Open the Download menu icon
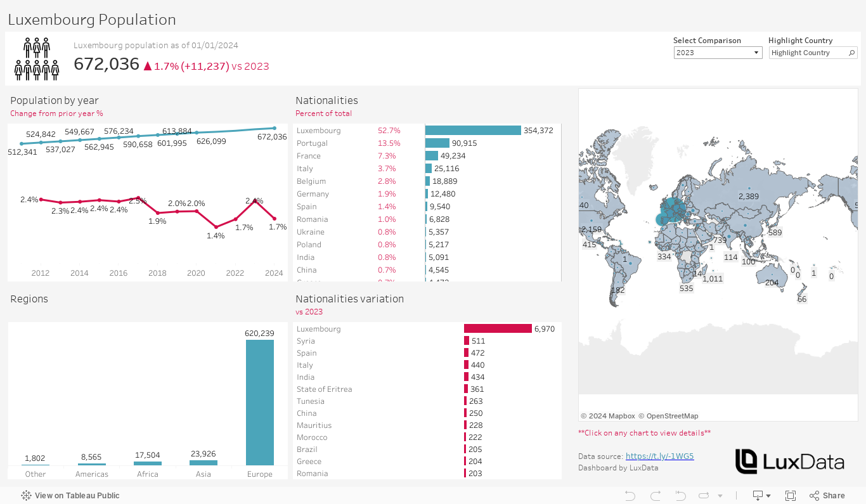Image resolution: width=866 pixels, height=504 pixels. pos(761,496)
